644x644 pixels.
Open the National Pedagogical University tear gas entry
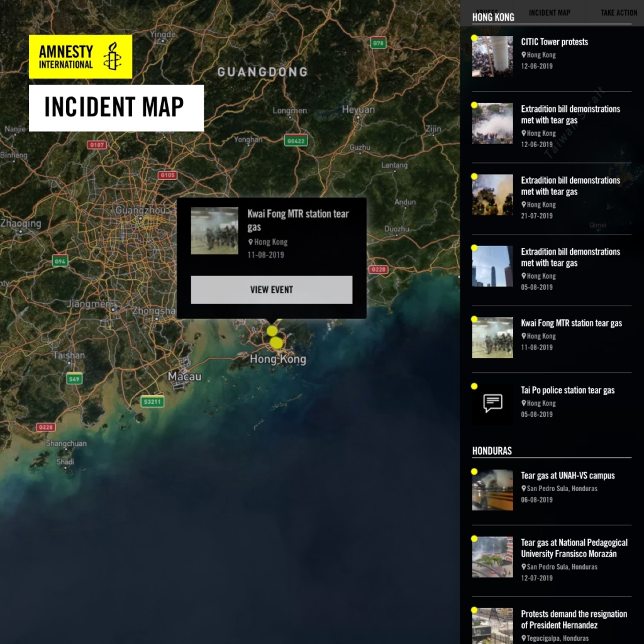pos(574,548)
